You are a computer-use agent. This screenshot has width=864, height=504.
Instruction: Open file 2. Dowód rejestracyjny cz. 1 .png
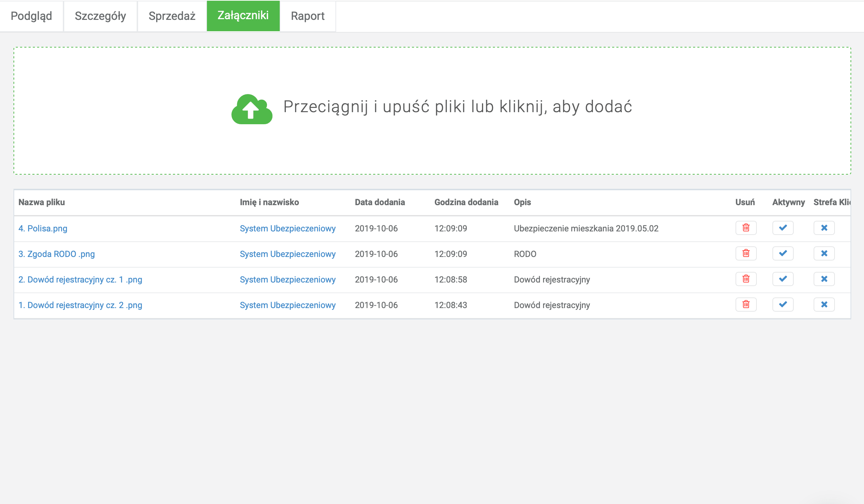[x=80, y=279]
